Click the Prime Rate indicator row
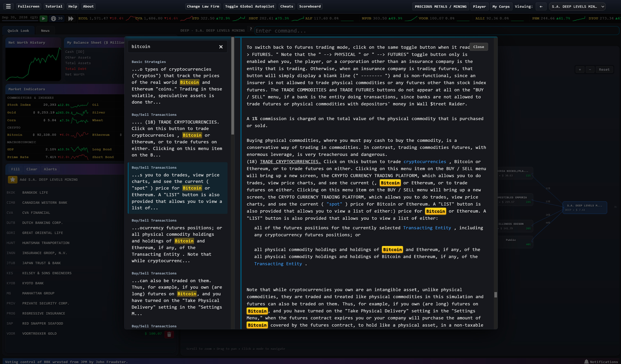 [x=47, y=157]
